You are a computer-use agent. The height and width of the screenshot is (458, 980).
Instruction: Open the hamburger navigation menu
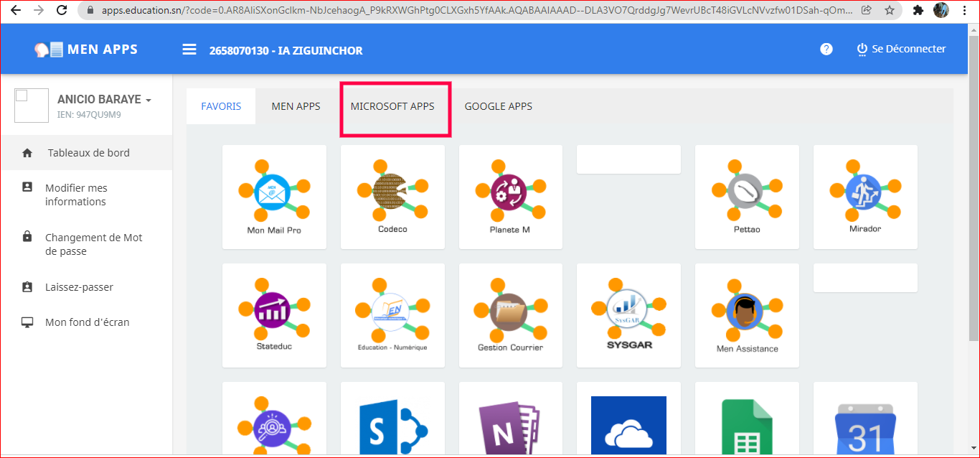point(189,50)
